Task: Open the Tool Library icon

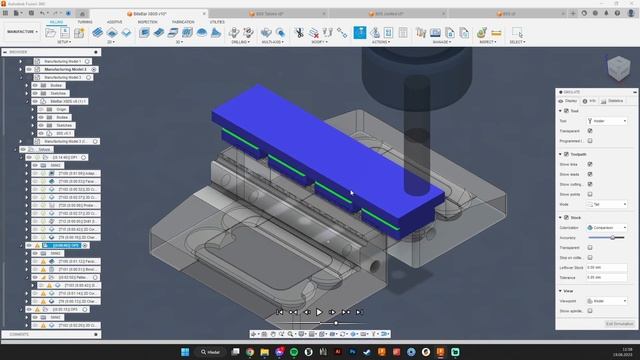Action: coord(421,33)
